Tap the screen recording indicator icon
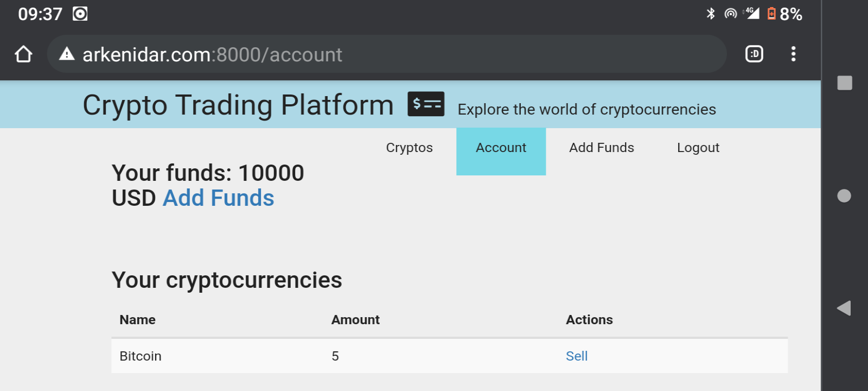Image resolution: width=868 pixels, height=391 pixels. click(x=80, y=14)
